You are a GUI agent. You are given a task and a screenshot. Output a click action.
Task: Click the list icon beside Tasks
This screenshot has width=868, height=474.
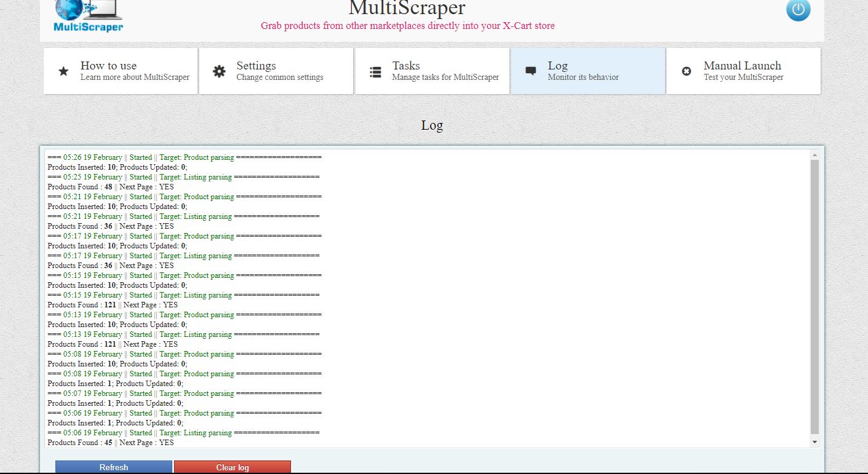click(375, 72)
